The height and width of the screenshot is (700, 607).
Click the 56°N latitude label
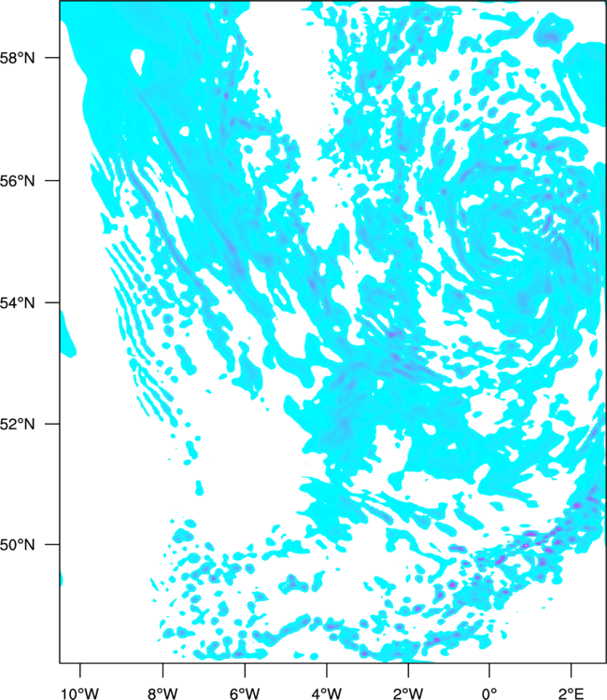pos(18,181)
